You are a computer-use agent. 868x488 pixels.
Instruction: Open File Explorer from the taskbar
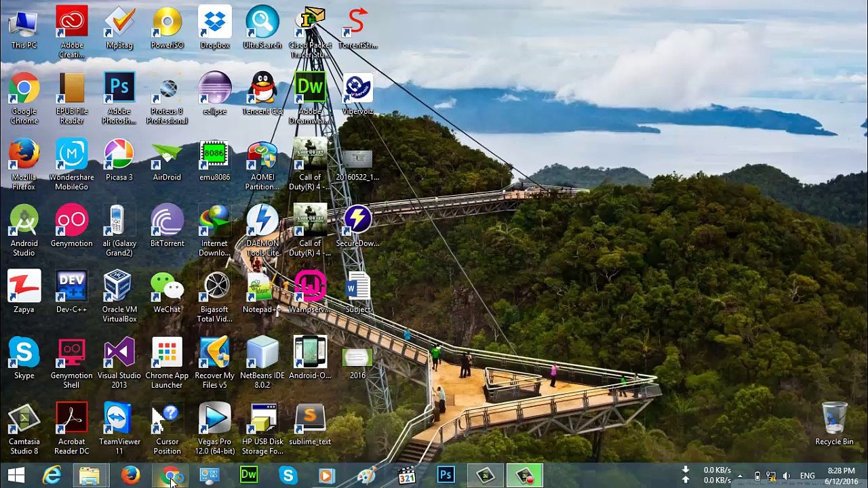pos(90,475)
